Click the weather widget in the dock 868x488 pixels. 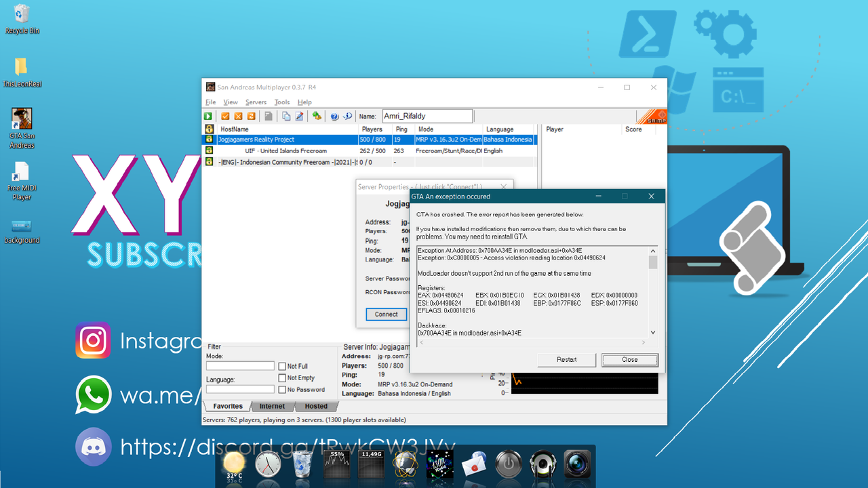point(235,466)
